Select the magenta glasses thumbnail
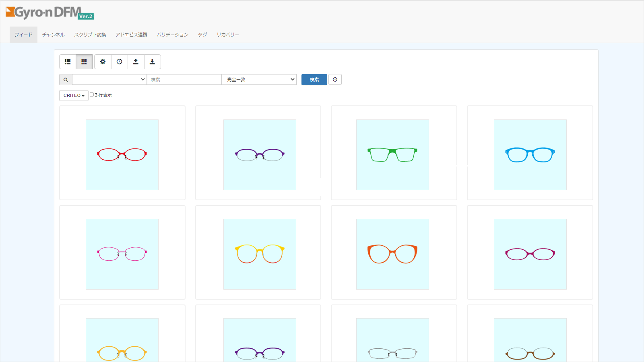The image size is (644, 362). (x=530, y=254)
